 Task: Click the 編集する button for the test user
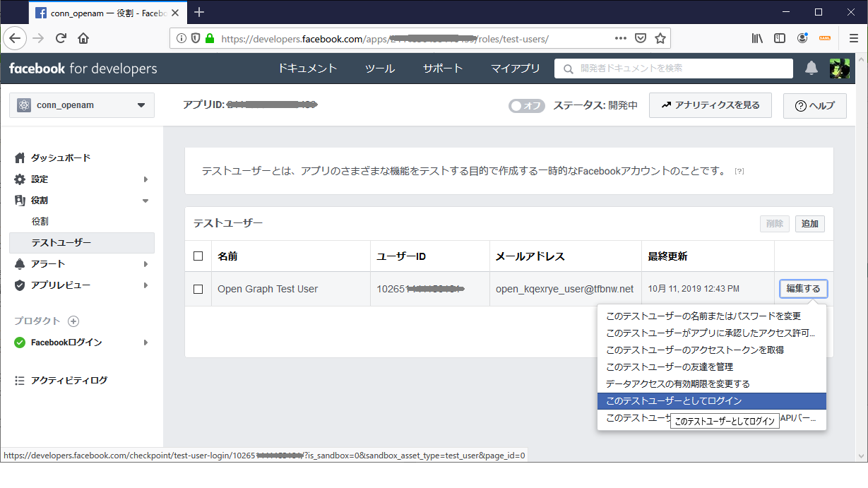803,288
